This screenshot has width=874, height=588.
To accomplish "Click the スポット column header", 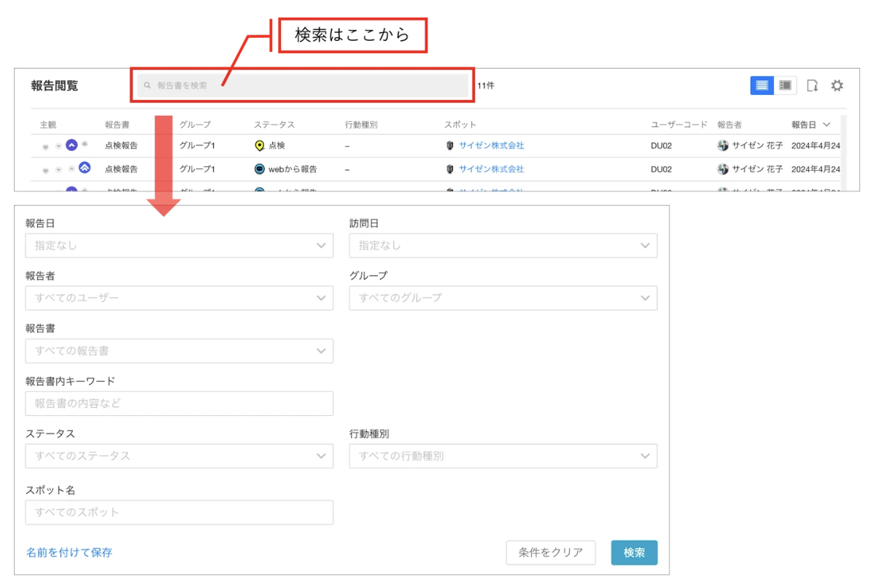I will [x=460, y=125].
